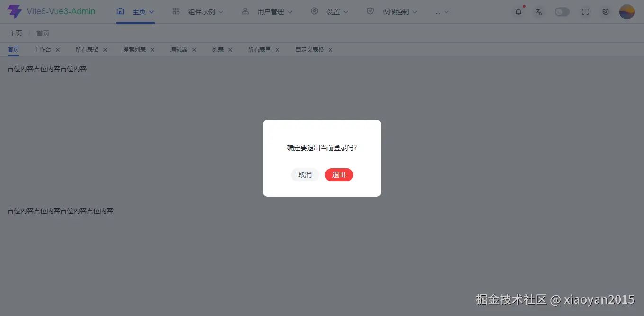Image resolution: width=644 pixels, height=316 pixels.
Task: Click the 首页 breadcrumb item
Action: (x=43, y=33)
